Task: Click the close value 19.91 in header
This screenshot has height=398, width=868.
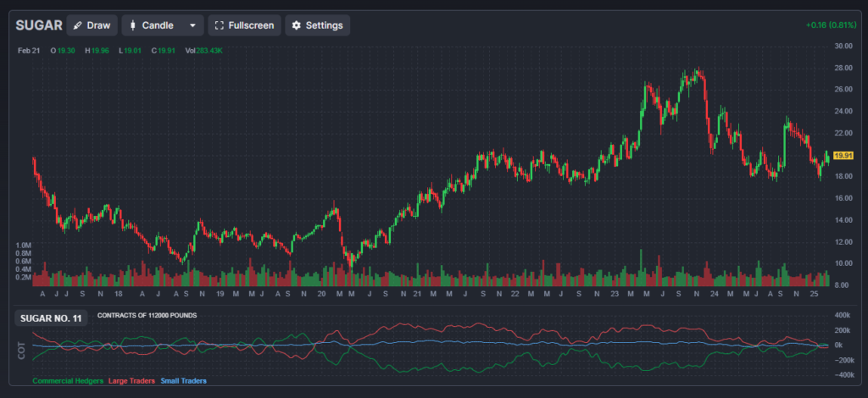Action: coord(167,51)
